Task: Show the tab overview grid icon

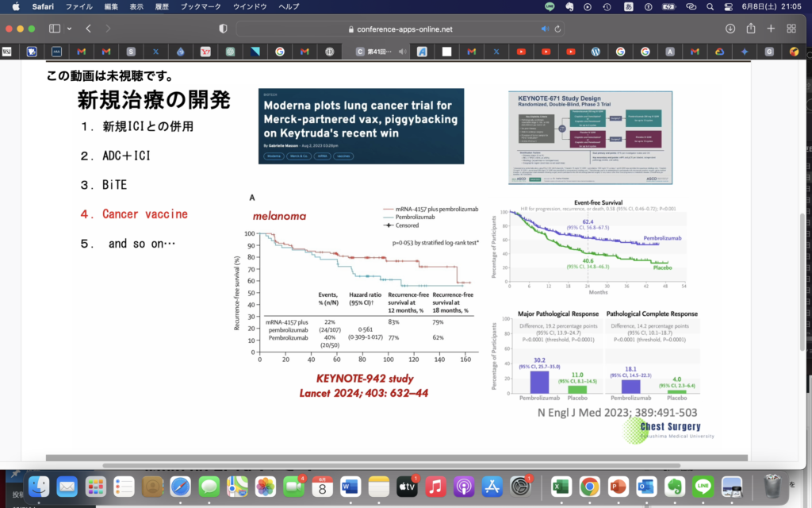Action: (x=791, y=29)
